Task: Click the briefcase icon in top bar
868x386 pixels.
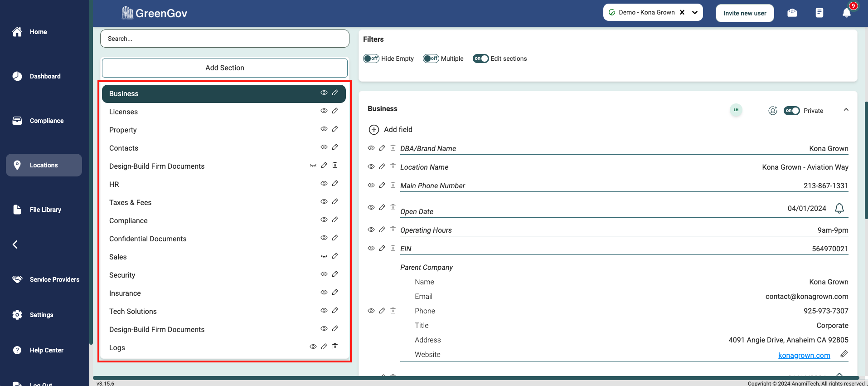Action: (x=792, y=13)
